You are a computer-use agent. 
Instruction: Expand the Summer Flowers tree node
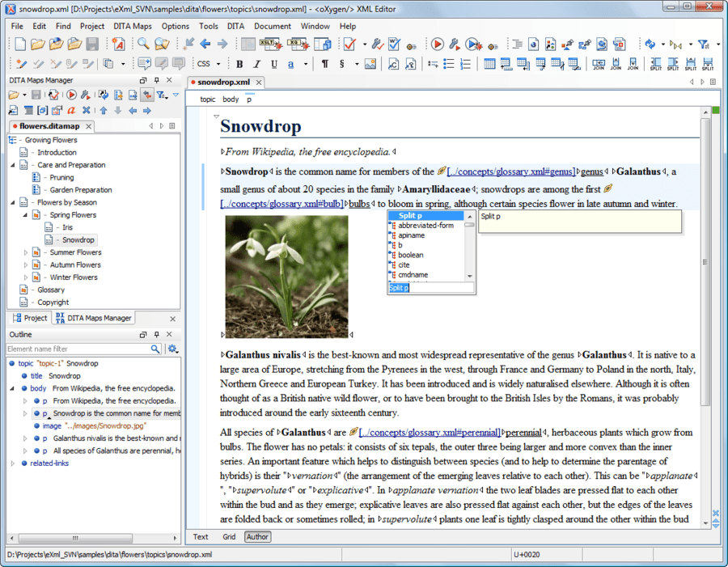tap(25, 252)
